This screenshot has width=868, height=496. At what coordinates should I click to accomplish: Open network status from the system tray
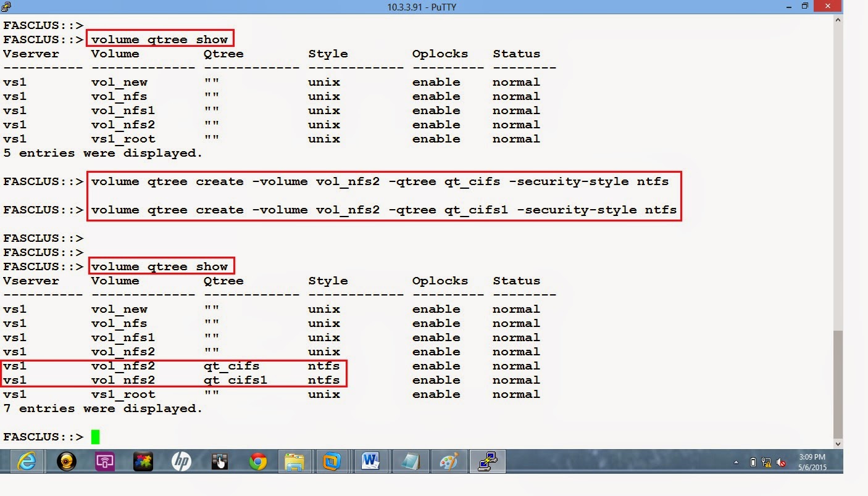[x=767, y=461]
